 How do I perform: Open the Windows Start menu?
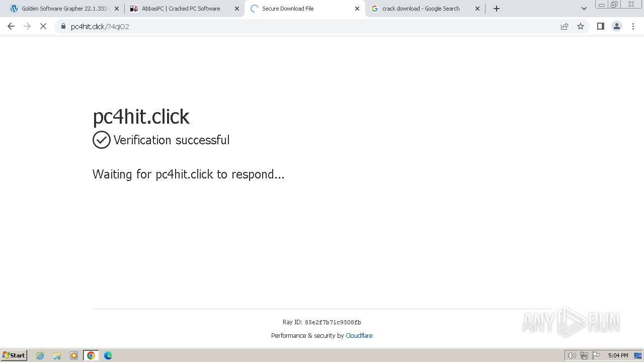click(14, 355)
